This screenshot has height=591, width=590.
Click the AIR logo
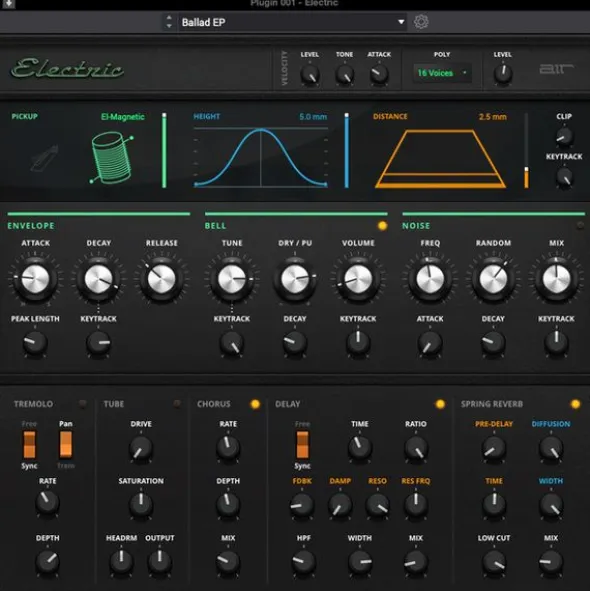tap(556, 69)
